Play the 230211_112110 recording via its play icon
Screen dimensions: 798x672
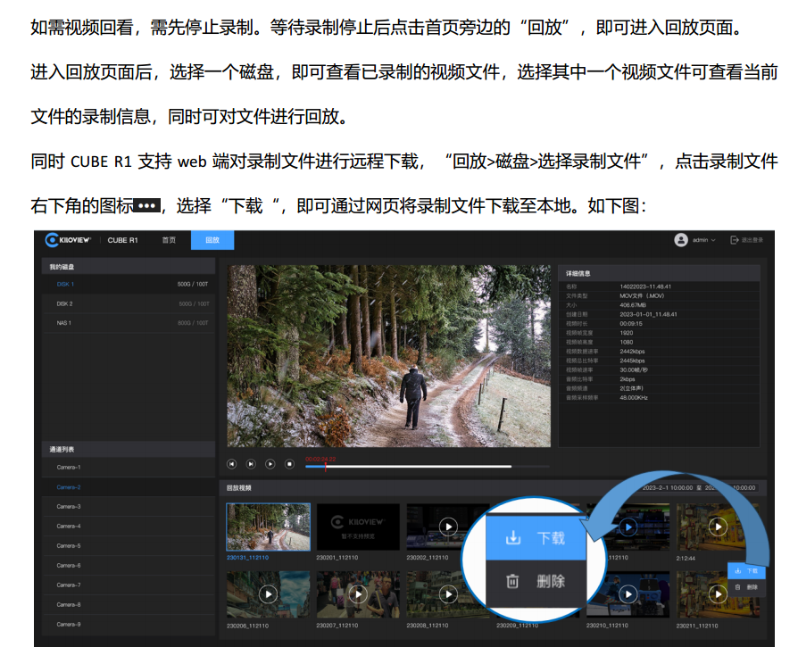pos(718,594)
